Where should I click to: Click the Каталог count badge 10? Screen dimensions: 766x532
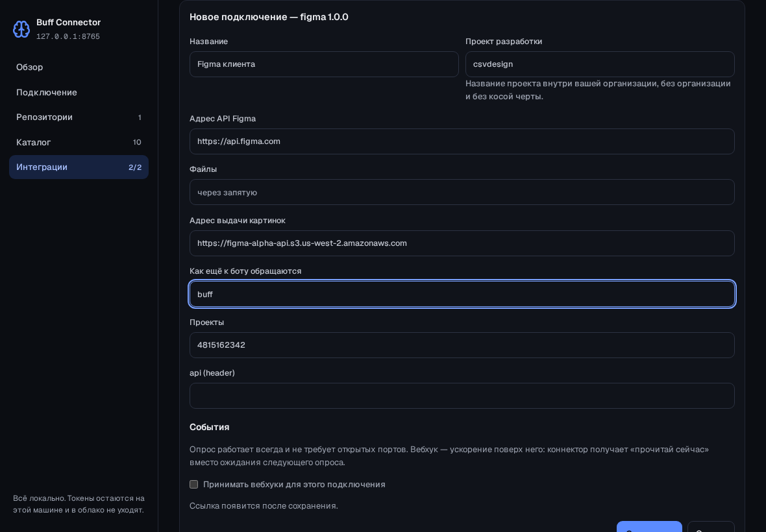[137, 142]
